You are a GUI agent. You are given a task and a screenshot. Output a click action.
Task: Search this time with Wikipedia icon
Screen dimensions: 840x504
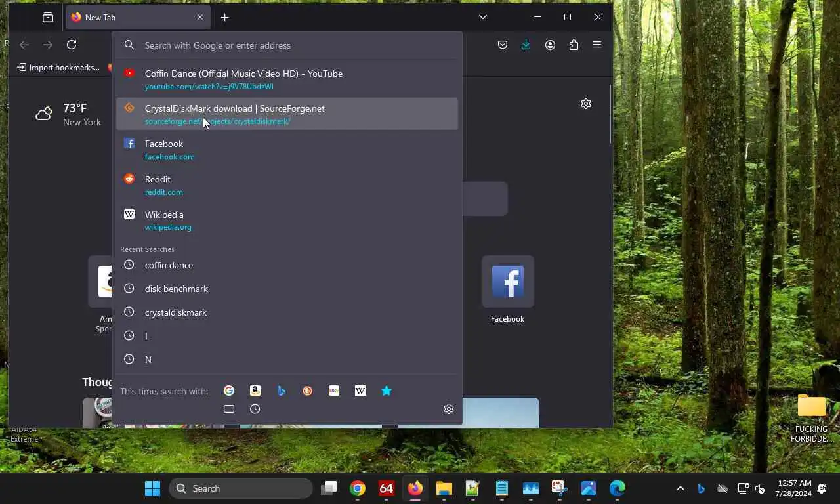pyautogui.click(x=360, y=390)
